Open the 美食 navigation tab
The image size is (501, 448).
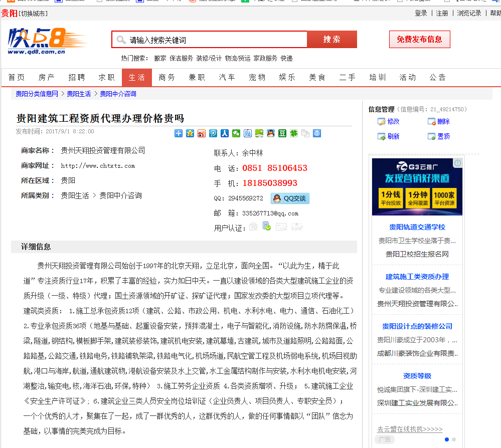click(x=317, y=77)
